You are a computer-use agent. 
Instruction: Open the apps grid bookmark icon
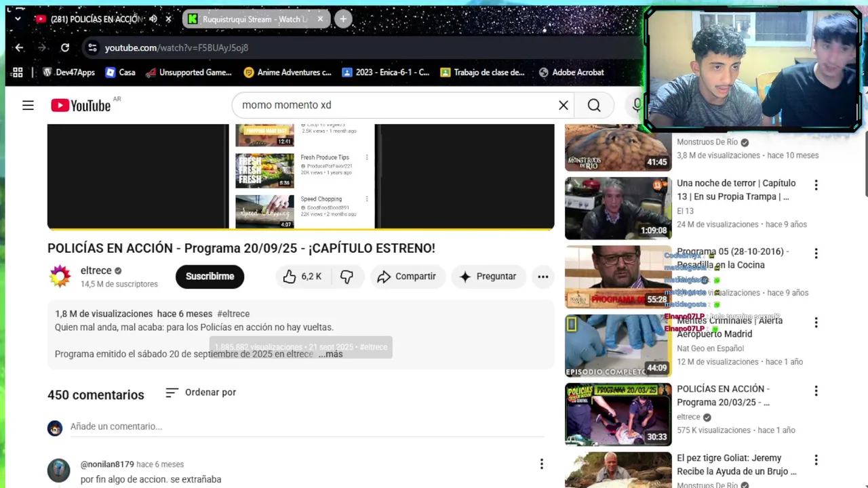point(18,73)
